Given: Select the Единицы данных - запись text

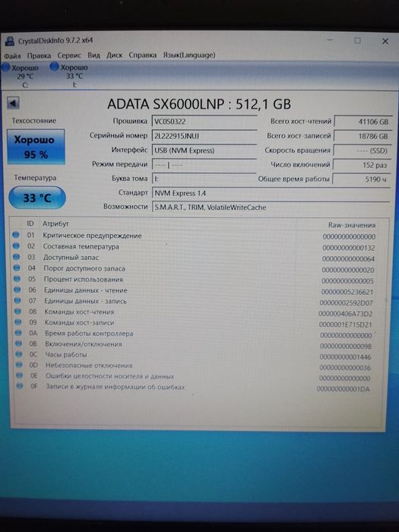Looking at the screenshot, I should click(x=85, y=301).
